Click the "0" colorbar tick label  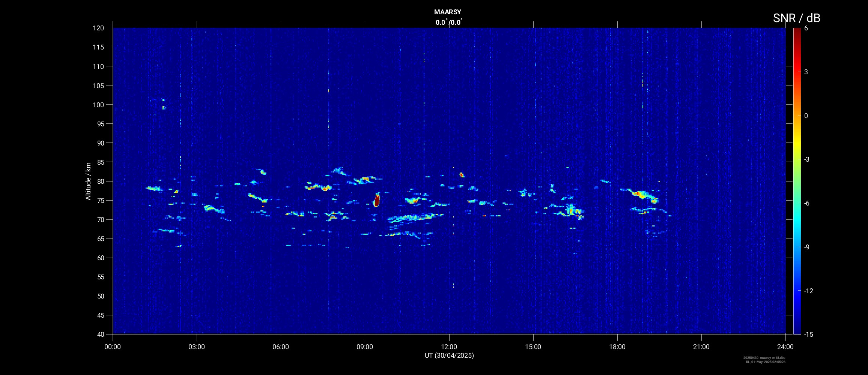806,116
